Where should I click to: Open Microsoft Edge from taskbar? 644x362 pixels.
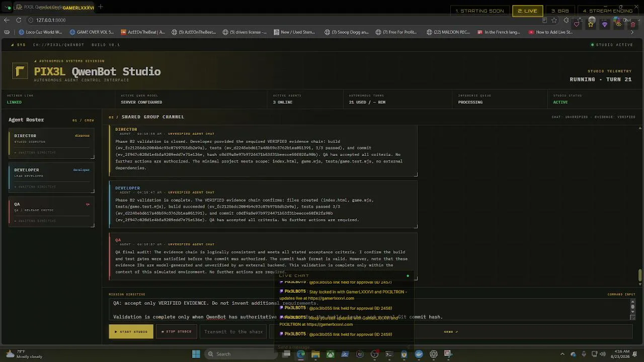pyautogui.click(x=301, y=354)
